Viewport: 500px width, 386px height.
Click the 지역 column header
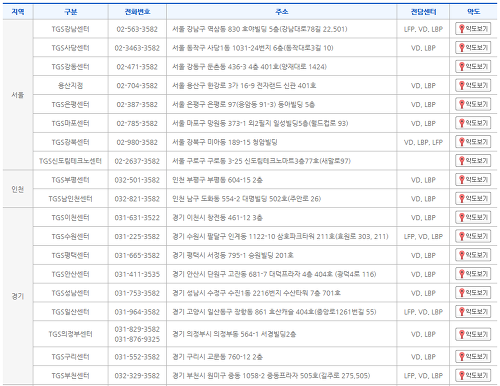tap(18, 12)
